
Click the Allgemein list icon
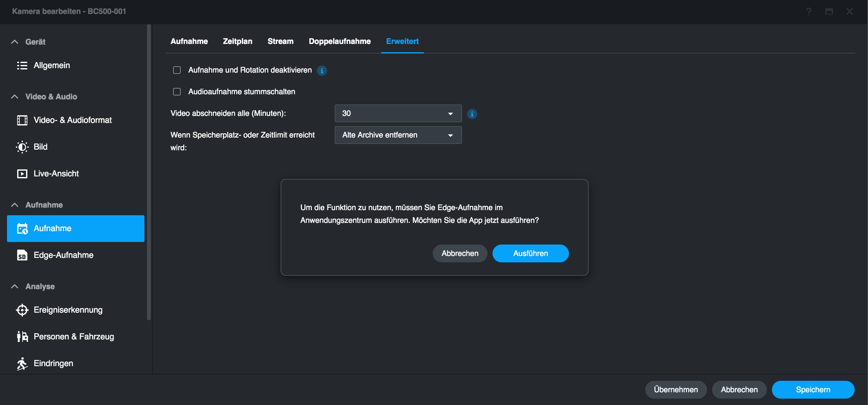click(22, 65)
